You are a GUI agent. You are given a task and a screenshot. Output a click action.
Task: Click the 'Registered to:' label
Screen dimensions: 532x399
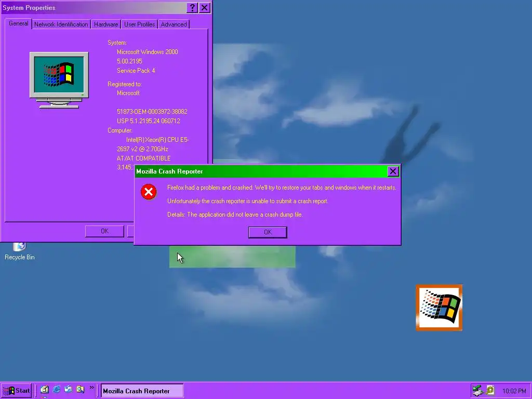point(125,84)
